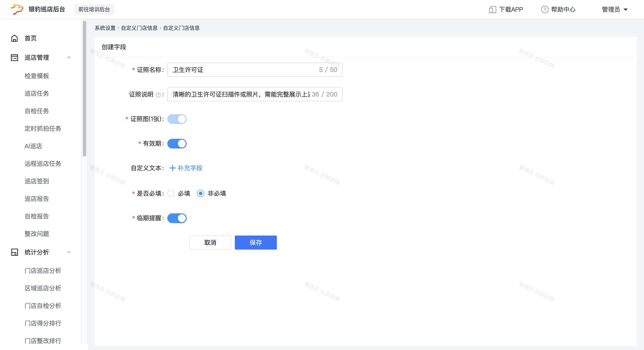Screen dimensions: 644x350
Task: Toggle the 有效期 switch off
Action: pyautogui.click(x=177, y=144)
